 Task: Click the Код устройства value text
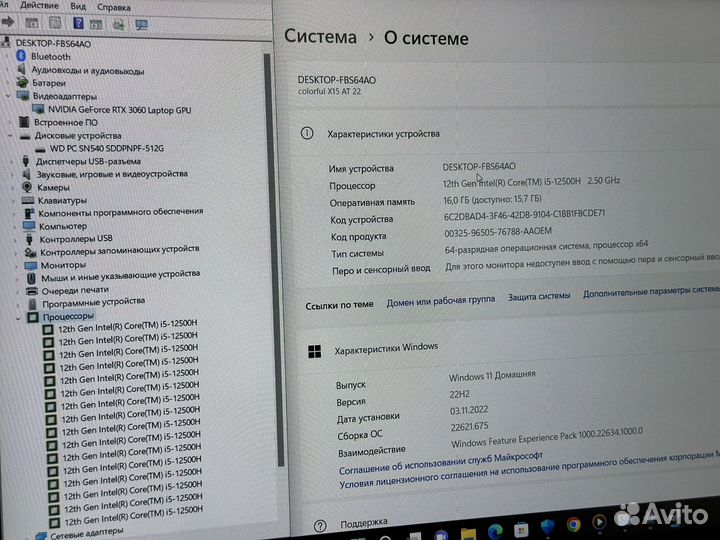[524, 214]
